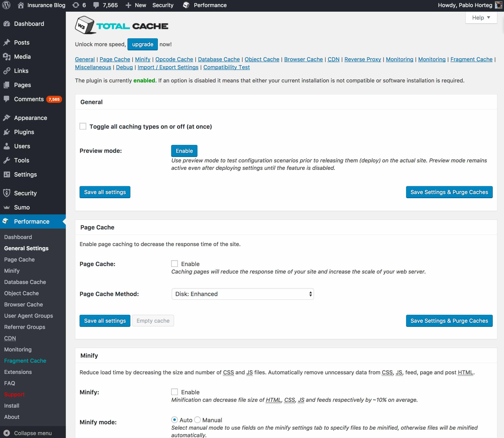
Task: Click the Collapse menu arrow icon
Action: 7,433
